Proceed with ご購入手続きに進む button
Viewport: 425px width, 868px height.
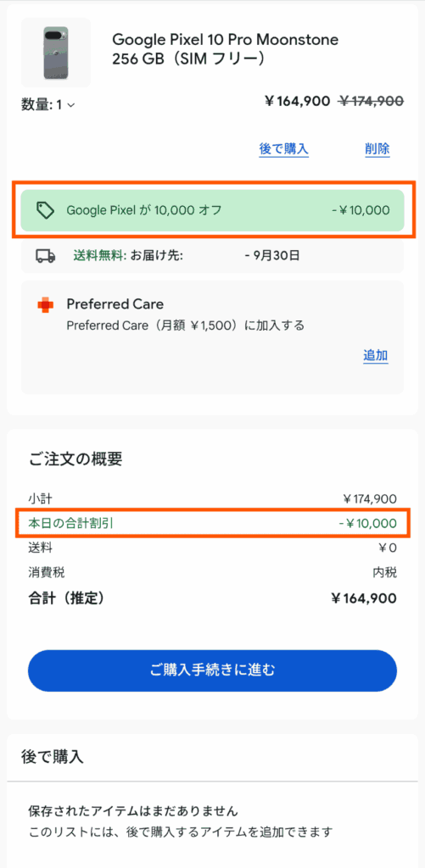pos(212,670)
